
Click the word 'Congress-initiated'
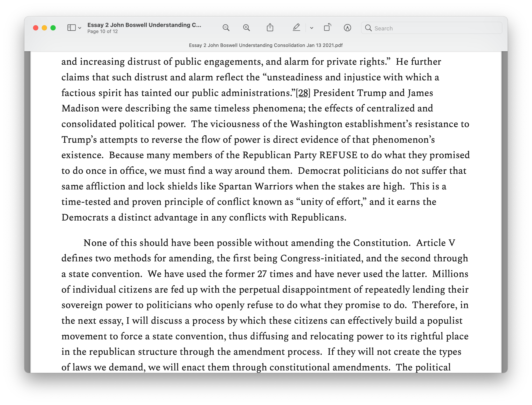(x=320, y=258)
